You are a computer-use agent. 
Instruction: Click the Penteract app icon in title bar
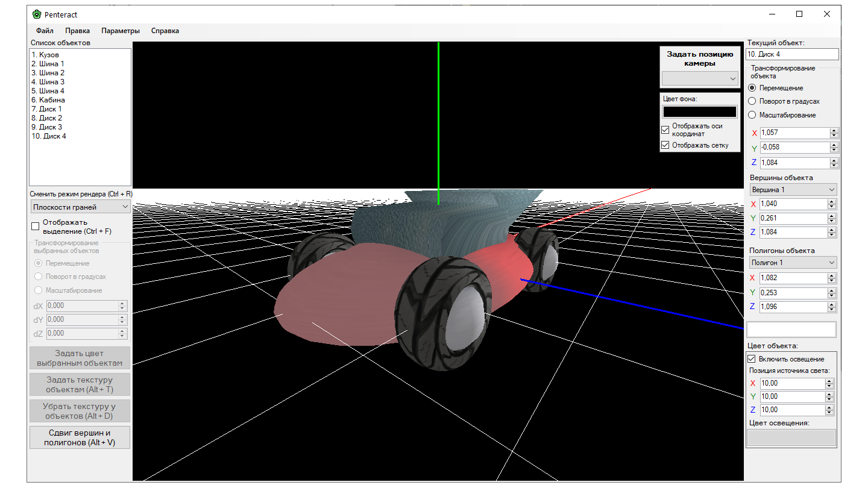point(37,14)
